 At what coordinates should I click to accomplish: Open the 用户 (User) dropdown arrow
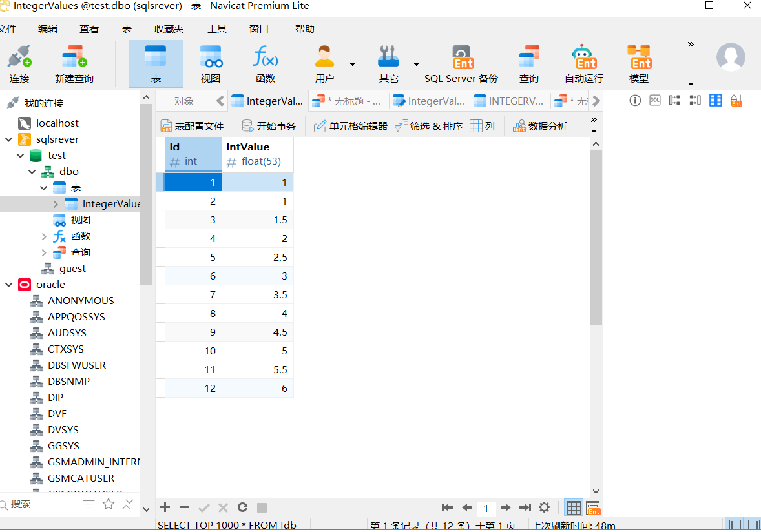tap(352, 64)
